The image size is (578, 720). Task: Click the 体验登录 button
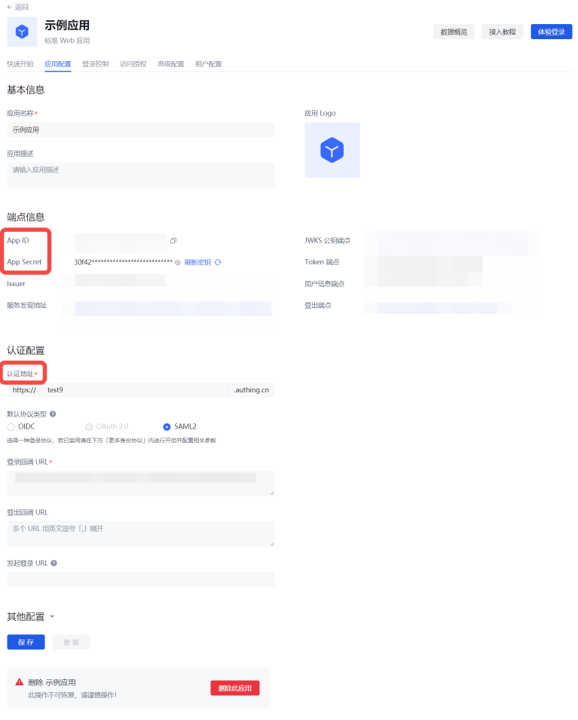pos(551,32)
